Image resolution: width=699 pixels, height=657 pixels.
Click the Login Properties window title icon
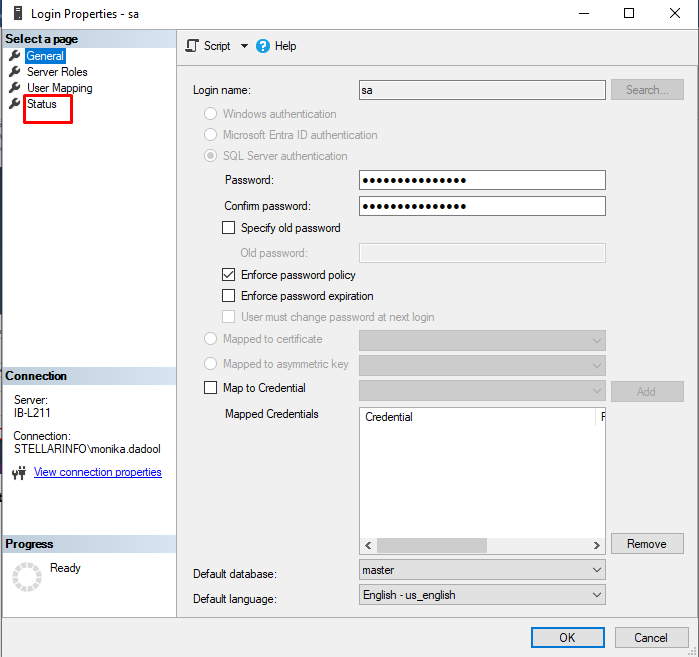pos(18,13)
